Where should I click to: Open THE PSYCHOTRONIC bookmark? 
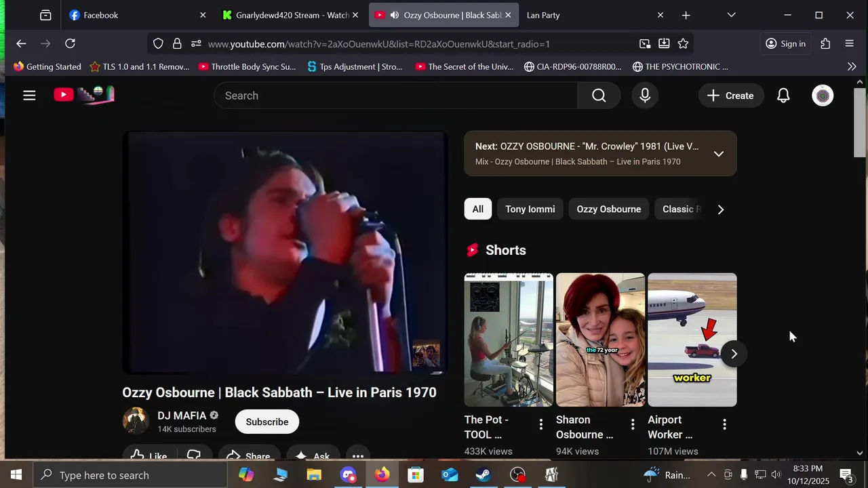(x=680, y=66)
